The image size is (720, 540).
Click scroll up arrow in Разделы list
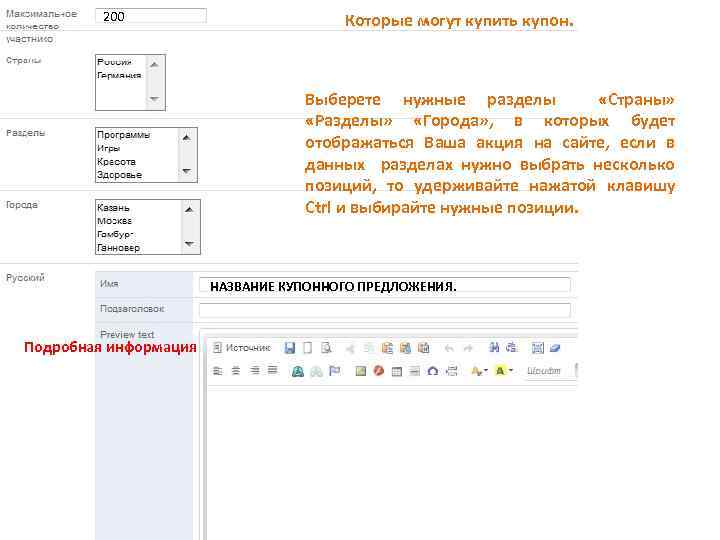click(187, 137)
